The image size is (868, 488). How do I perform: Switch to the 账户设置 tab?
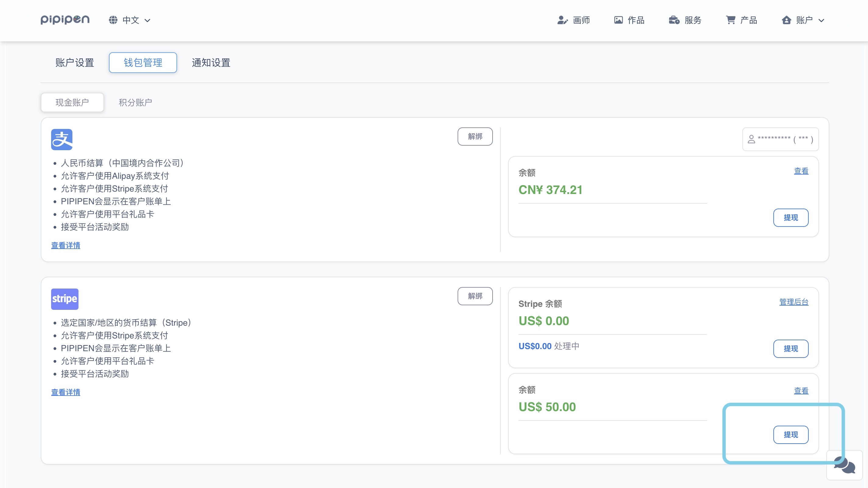coord(75,63)
